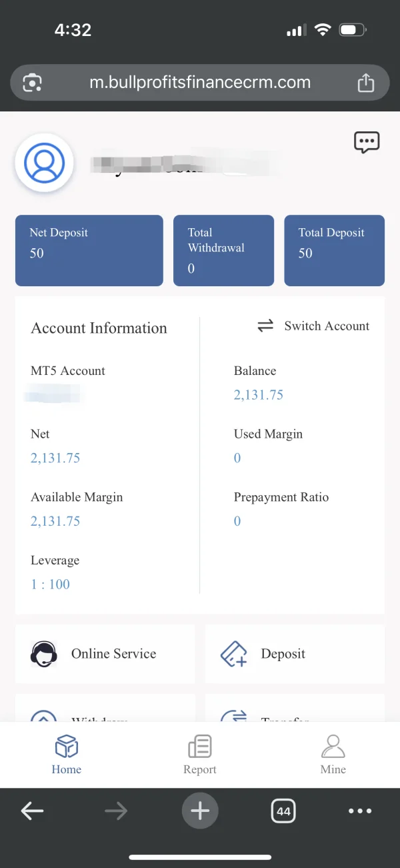The image size is (400, 868).
Task: Tap the Net Deposit card
Action: tap(89, 250)
